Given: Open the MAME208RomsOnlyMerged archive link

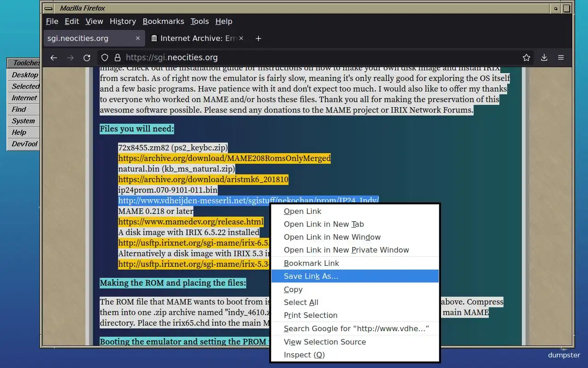Looking at the screenshot, I should click(x=224, y=158).
